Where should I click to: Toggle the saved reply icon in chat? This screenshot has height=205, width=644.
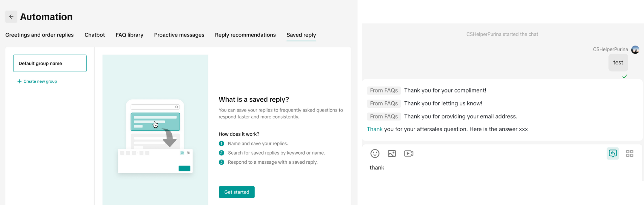[613, 153]
